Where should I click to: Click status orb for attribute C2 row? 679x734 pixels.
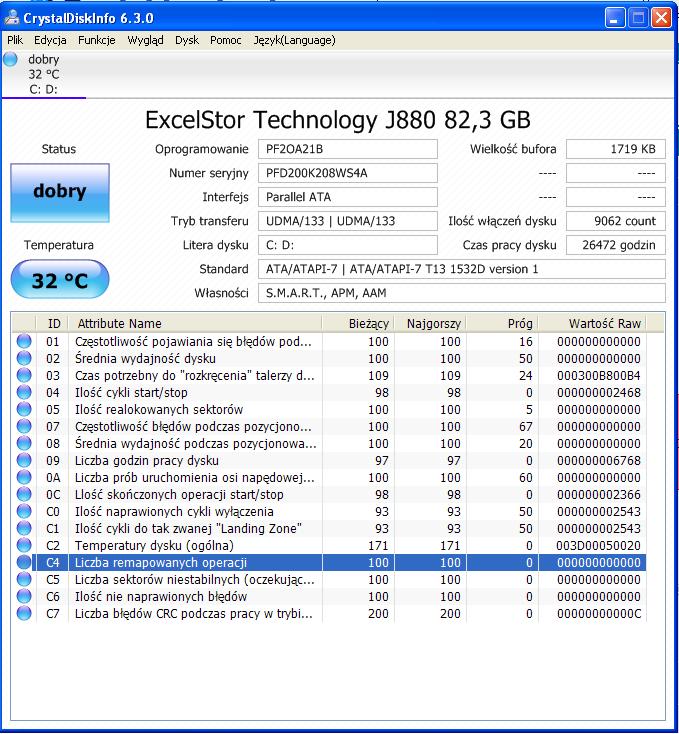24,545
